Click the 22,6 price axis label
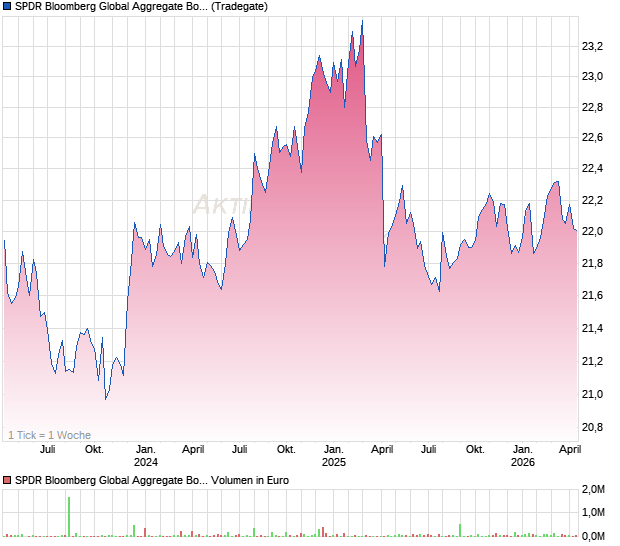 (x=592, y=138)
